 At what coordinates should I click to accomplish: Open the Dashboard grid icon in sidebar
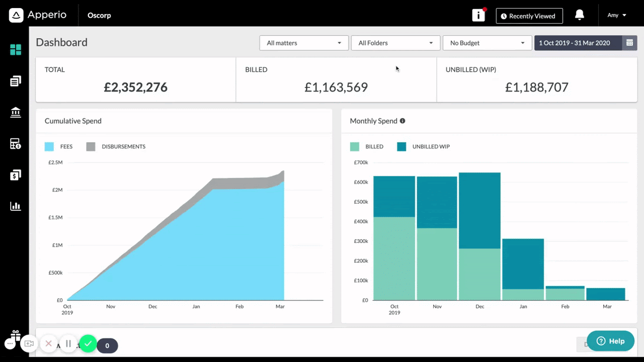tap(16, 50)
